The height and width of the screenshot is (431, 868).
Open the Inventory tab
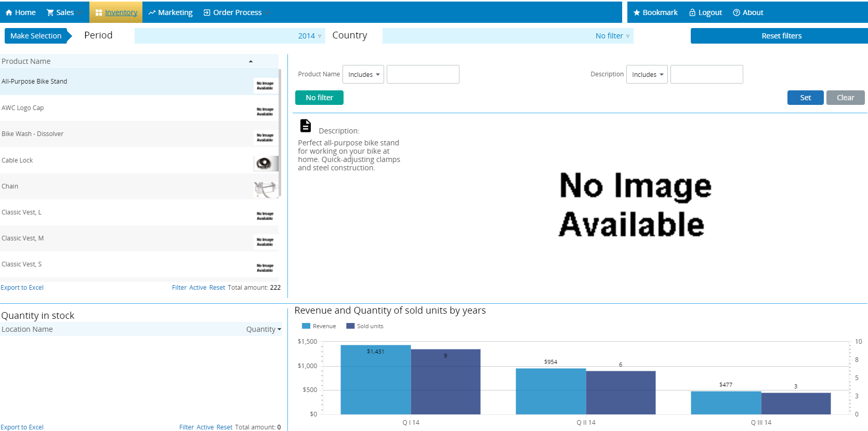pyautogui.click(x=116, y=12)
